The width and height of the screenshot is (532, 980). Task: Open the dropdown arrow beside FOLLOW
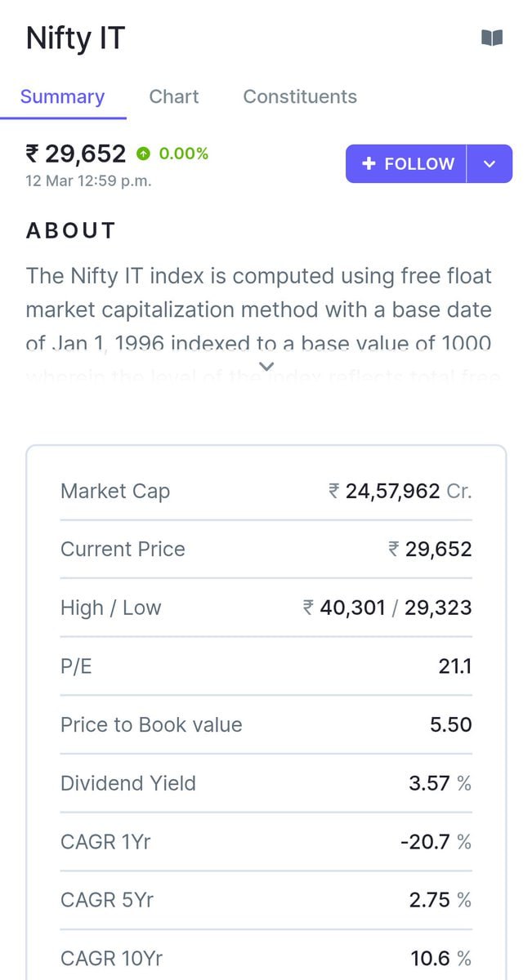tap(489, 163)
